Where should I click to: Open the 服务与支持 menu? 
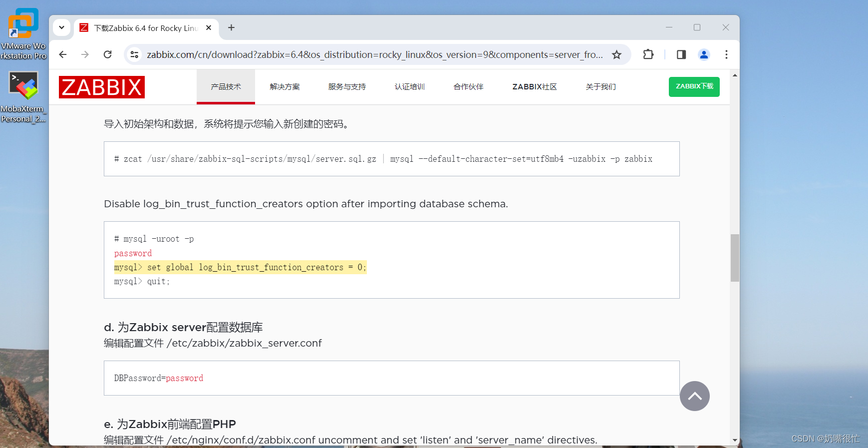point(347,86)
